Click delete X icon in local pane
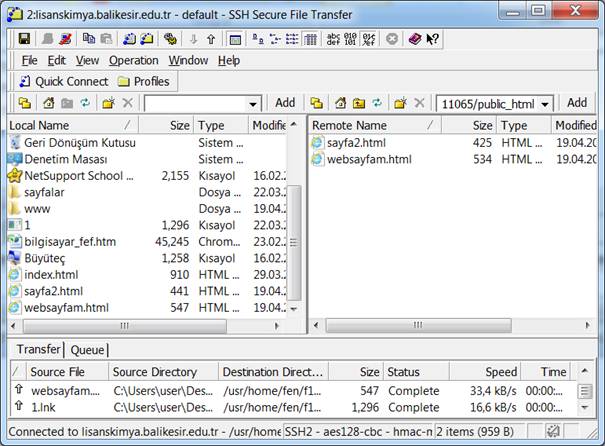 pos(127,103)
